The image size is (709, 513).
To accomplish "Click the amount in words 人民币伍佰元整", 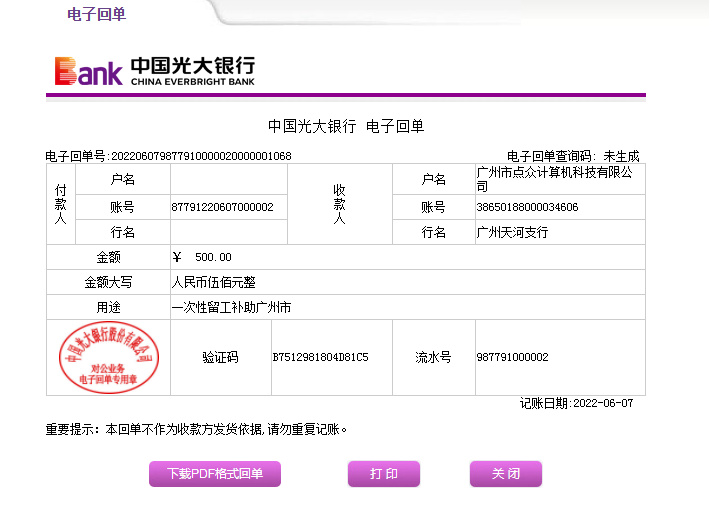I will click(213, 282).
